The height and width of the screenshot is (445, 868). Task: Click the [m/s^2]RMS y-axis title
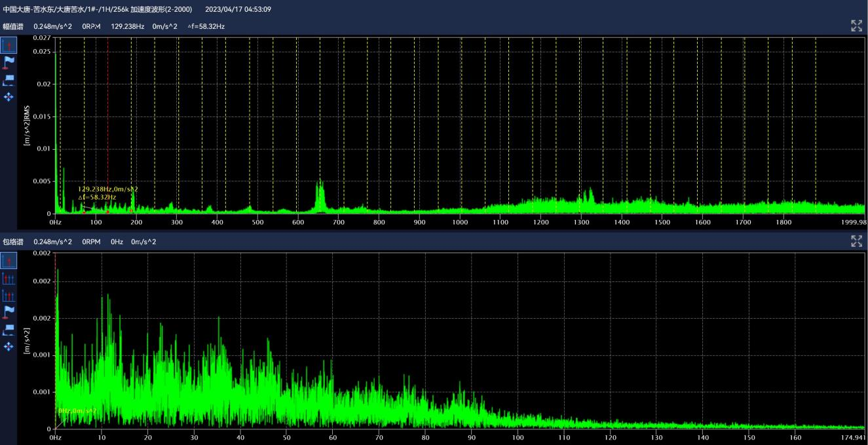(x=26, y=125)
